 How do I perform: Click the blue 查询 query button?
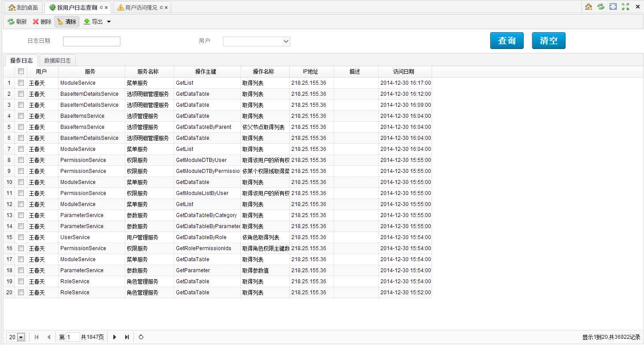pos(507,41)
